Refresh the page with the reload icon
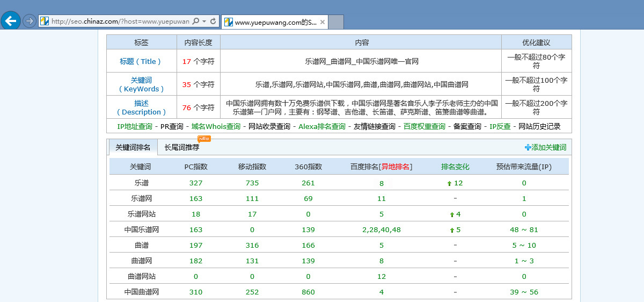 point(213,21)
